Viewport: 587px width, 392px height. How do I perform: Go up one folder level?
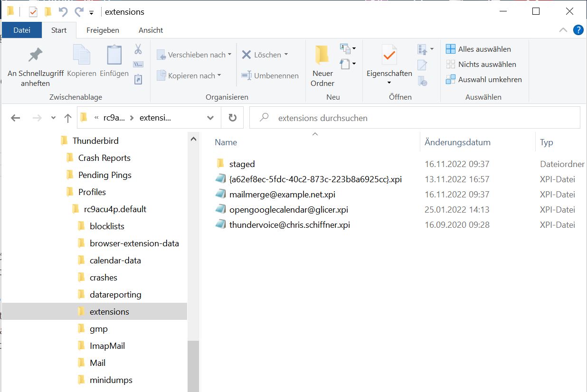click(67, 118)
